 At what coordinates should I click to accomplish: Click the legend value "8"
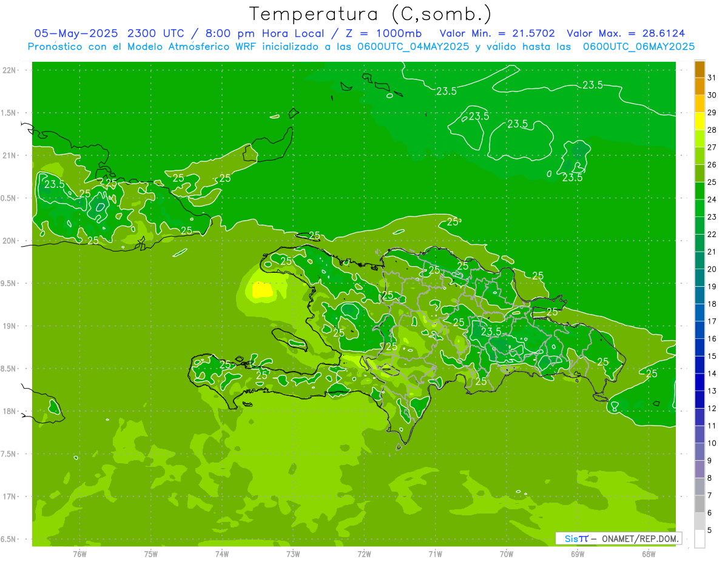point(710,478)
